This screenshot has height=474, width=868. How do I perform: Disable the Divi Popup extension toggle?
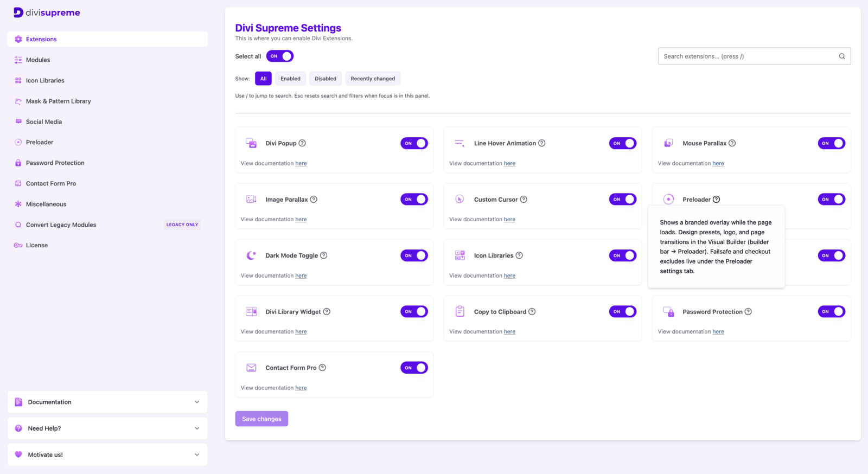[414, 143]
